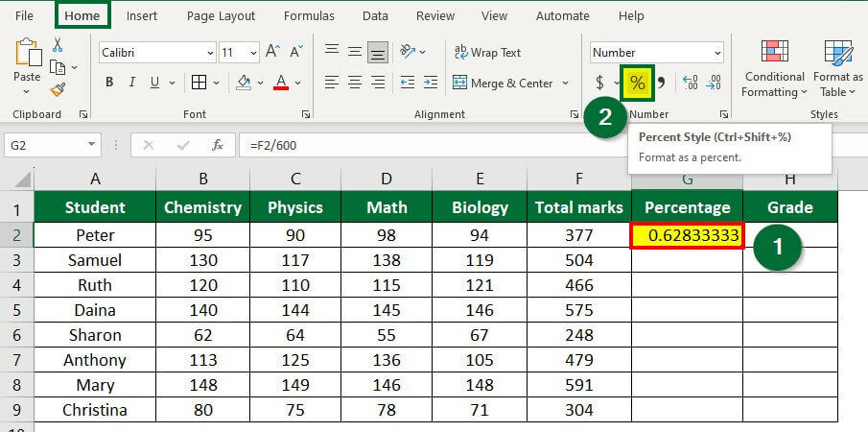The width and height of the screenshot is (868, 432).
Task: Expand Borders dropdown arrow
Action: pos(216,83)
